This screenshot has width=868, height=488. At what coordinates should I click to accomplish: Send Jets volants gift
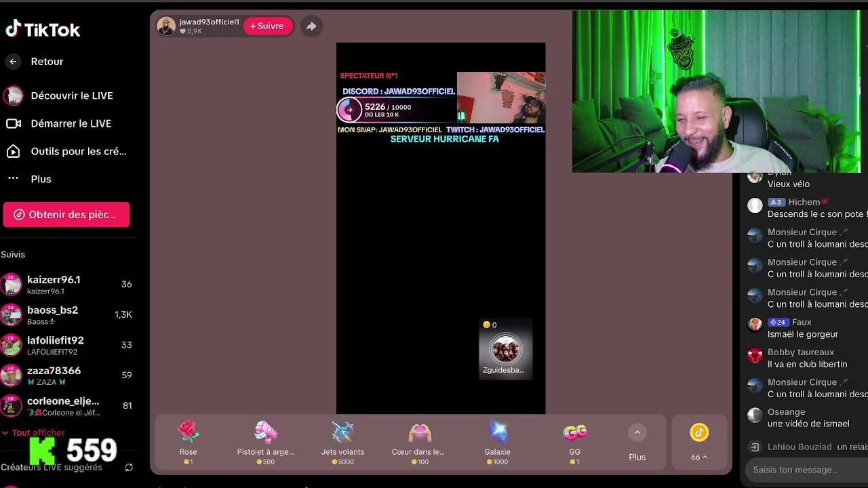pyautogui.click(x=342, y=443)
